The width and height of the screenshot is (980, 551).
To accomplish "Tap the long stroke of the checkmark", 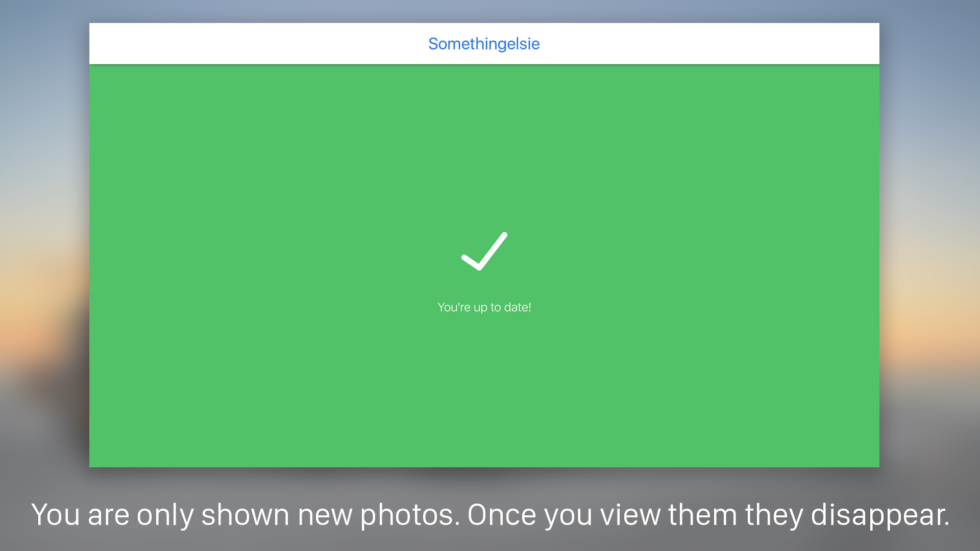I will pyautogui.click(x=493, y=250).
